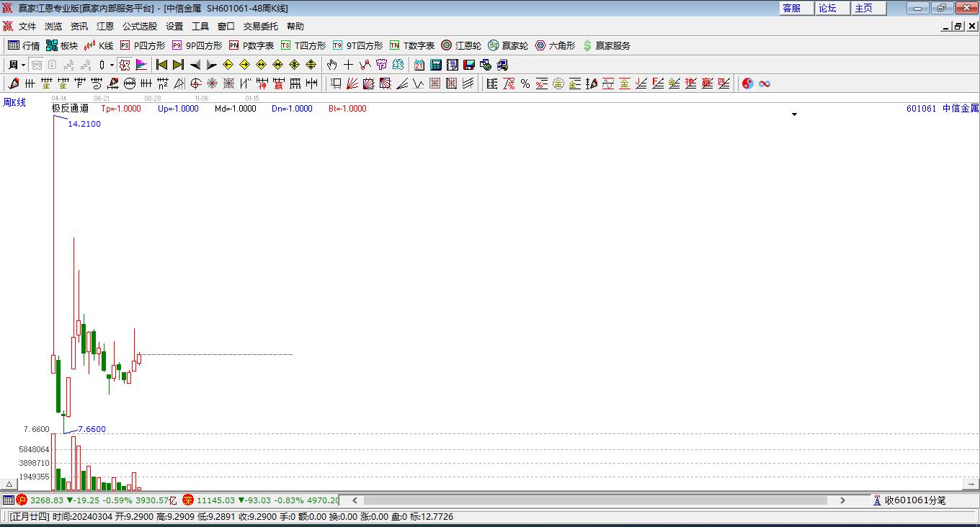
Task: Open the 资讯 menu
Action: pos(79,26)
